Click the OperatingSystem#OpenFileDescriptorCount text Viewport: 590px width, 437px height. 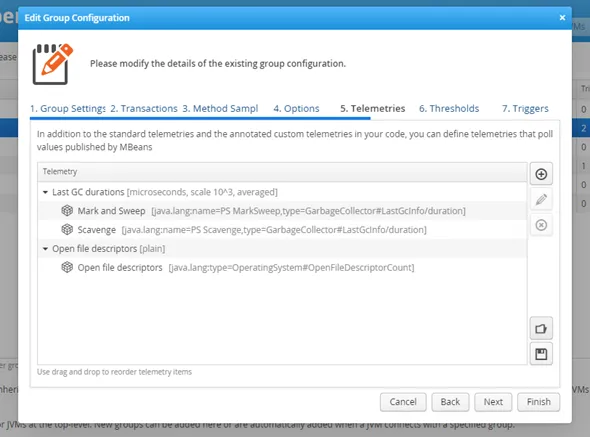click(291, 268)
